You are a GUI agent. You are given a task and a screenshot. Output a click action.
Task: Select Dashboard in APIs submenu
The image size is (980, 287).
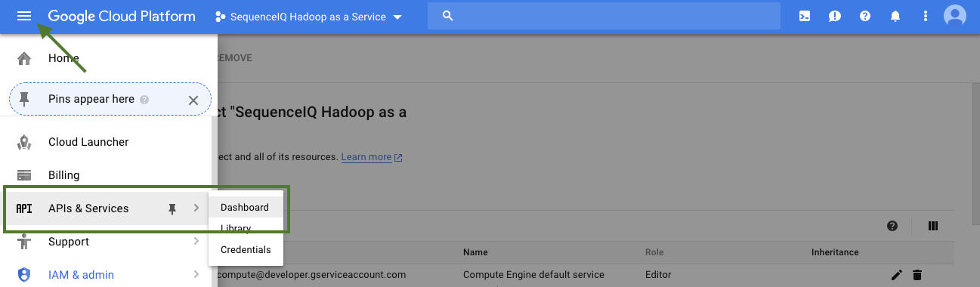tap(245, 207)
